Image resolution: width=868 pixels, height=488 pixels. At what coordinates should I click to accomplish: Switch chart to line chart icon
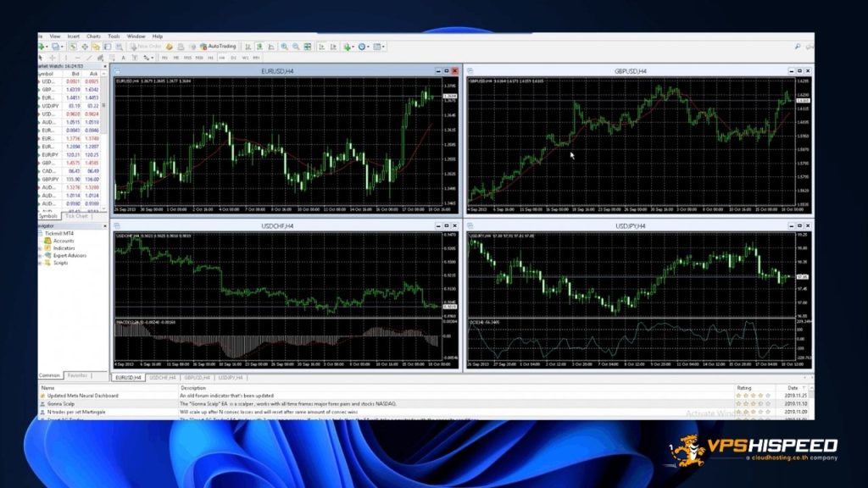pos(271,47)
